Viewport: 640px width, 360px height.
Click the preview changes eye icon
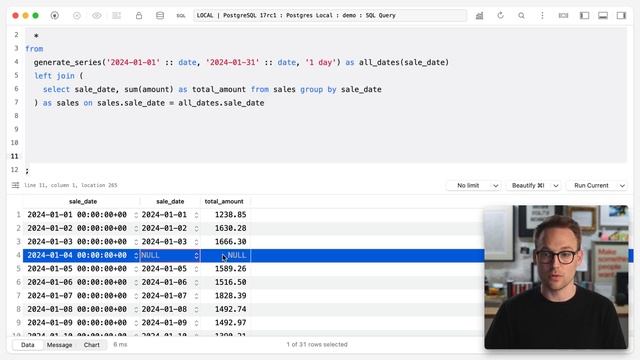pyautogui.click(x=97, y=16)
